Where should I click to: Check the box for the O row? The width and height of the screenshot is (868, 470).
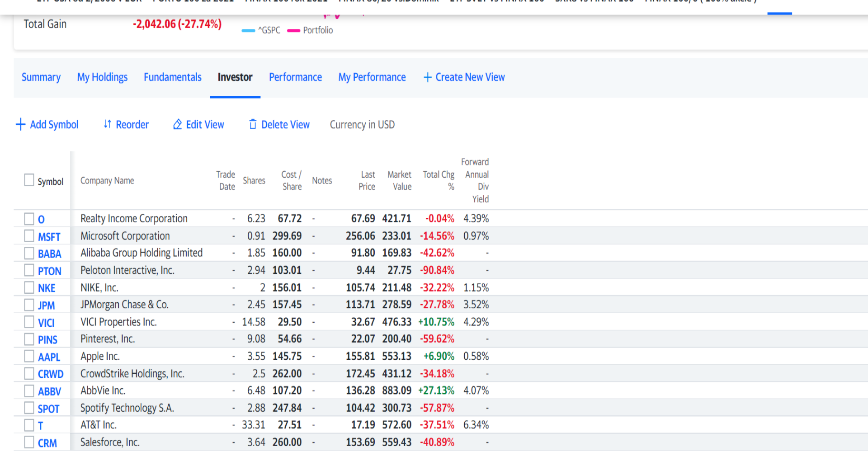pyautogui.click(x=29, y=219)
